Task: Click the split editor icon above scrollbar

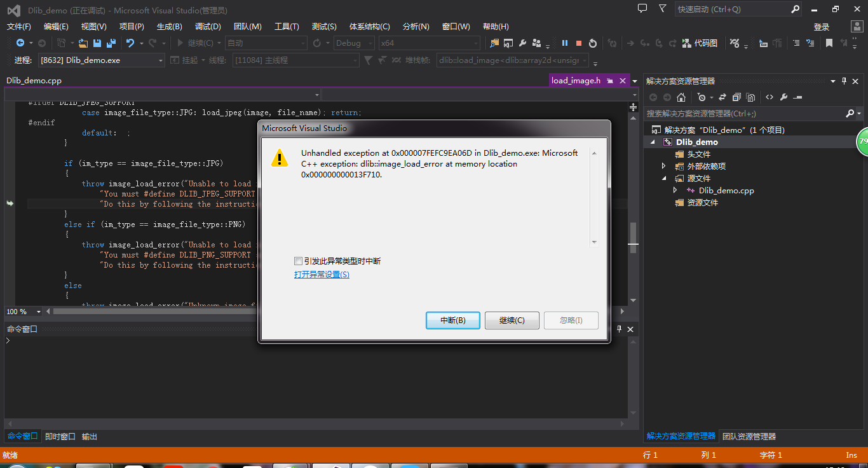Action: point(633,107)
